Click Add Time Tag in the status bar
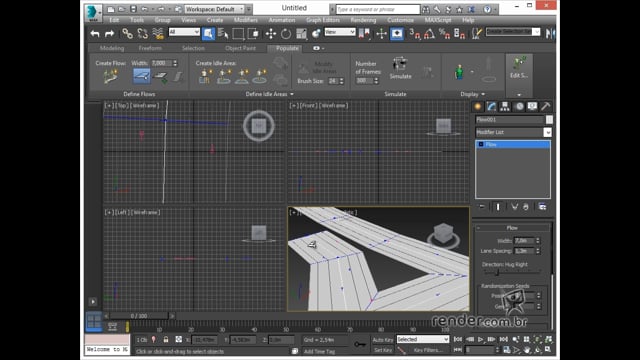 319,351
